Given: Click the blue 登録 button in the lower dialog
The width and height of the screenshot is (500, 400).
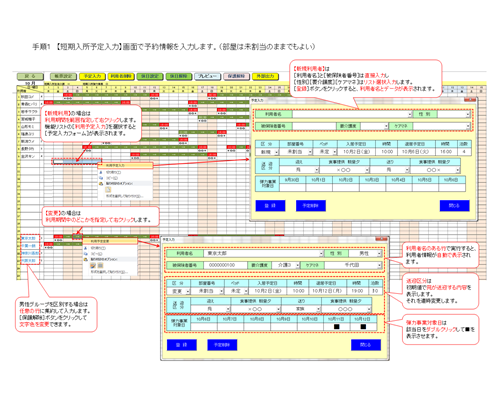Looking at the screenshot, I should [182, 345].
